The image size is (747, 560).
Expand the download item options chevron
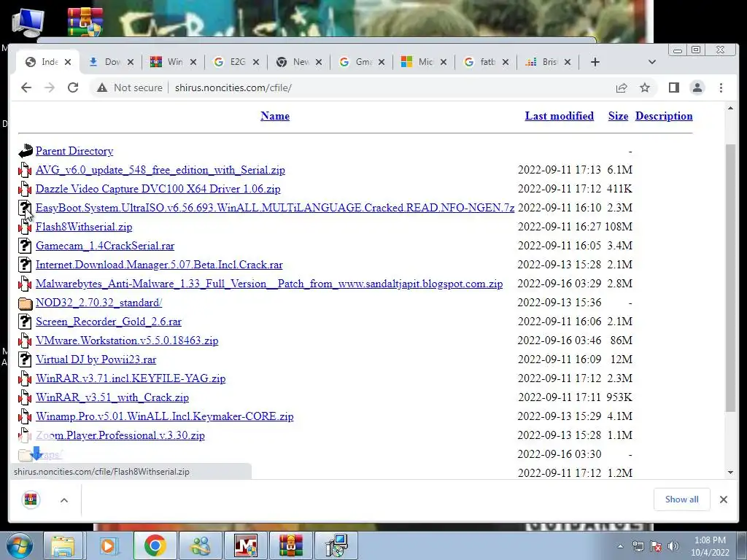(64, 500)
